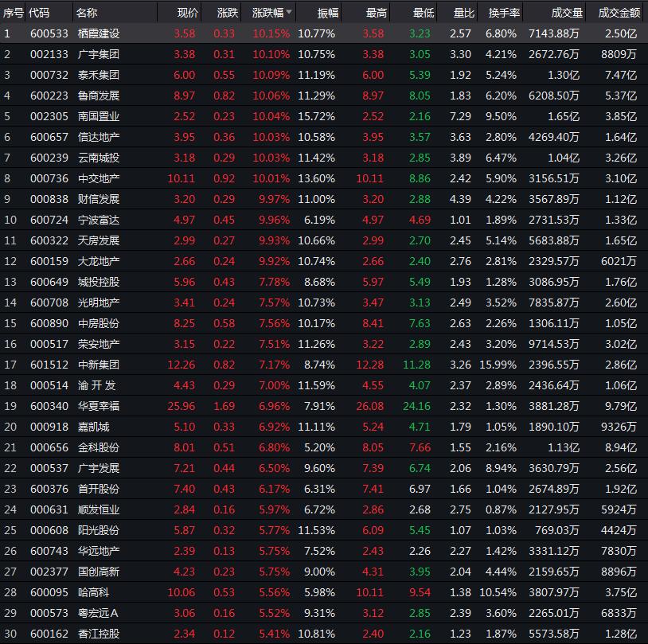The image size is (648, 644).
Task: Select stock code 600376
Action: [49, 489]
